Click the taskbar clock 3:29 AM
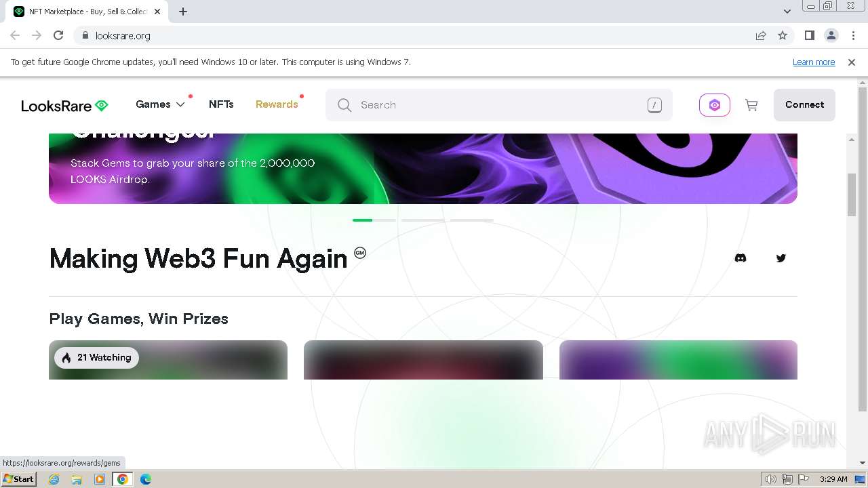Viewport: 868px width, 488px height. click(x=833, y=479)
